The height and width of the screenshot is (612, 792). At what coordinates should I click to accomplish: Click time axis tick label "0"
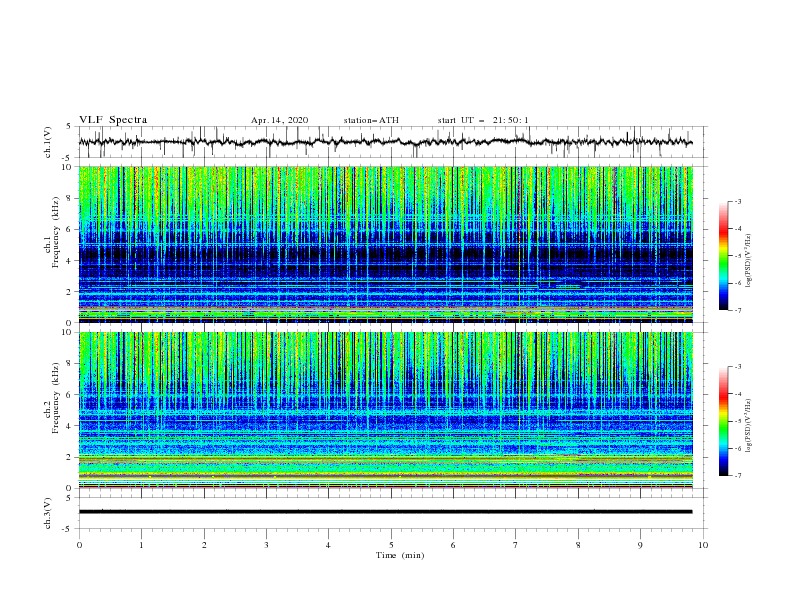pyautogui.click(x=79, y=545)
